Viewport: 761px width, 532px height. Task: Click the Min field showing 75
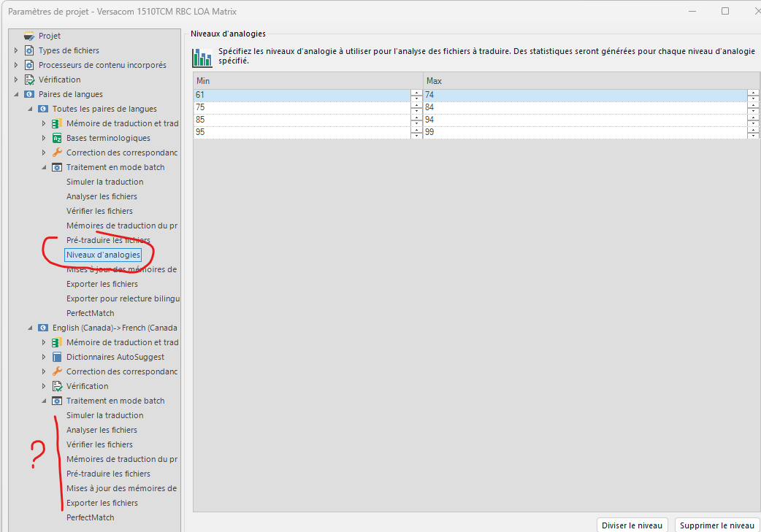pos(302,107)
